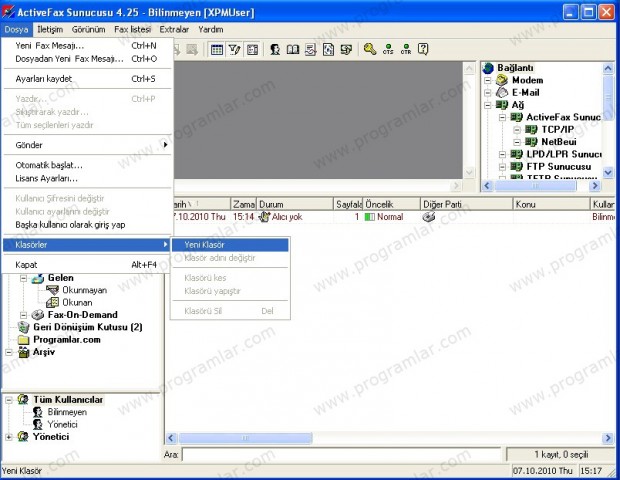Click the E-Mail icon in connection tree

coord(502,93)
